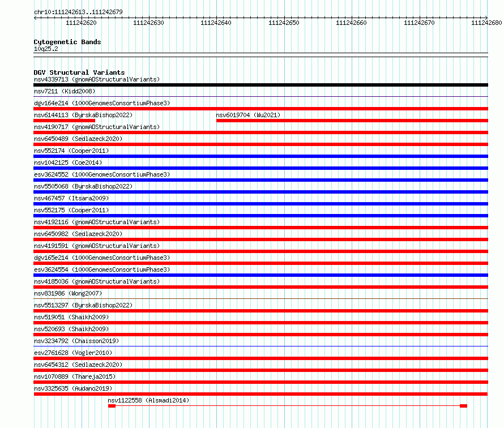This screenshot has width=504, height=428.
Task: Click nsv520693 (Shaikh2009) label
Action: pos(71,329)
